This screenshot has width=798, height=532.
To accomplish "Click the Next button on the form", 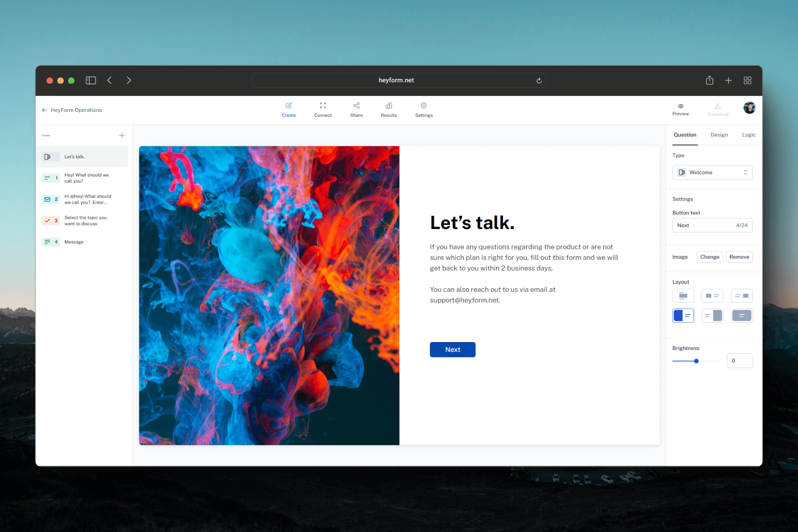I will 453,349.
